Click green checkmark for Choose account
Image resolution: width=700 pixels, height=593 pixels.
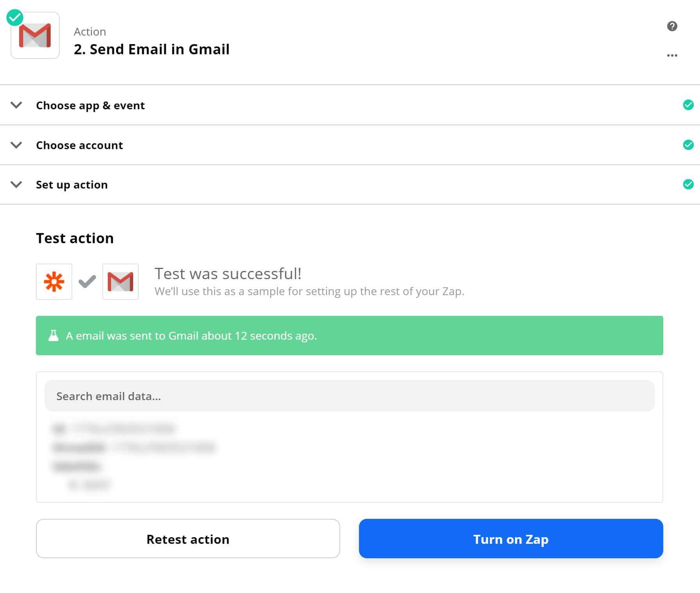[688, 145]
